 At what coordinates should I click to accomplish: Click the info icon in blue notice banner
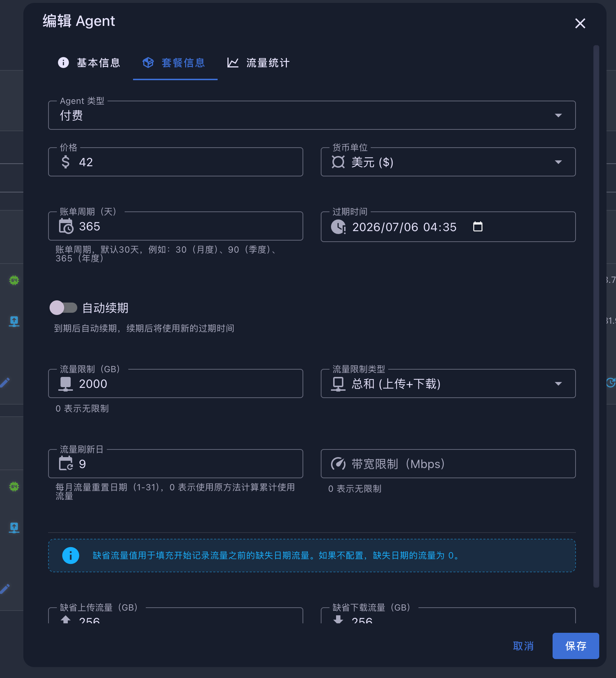(71, 556)
